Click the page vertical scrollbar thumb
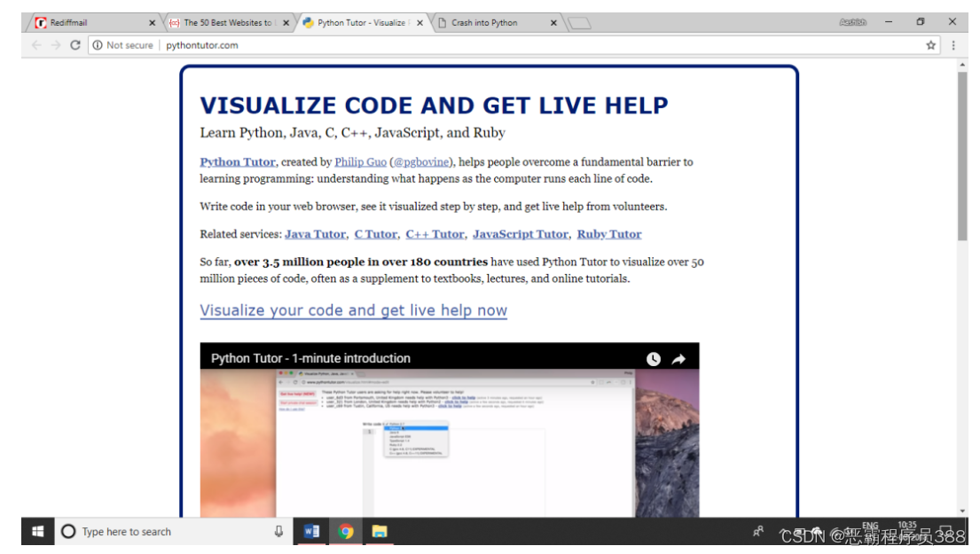This screenshot has width=980, height=554. click(x=962, y=156)
